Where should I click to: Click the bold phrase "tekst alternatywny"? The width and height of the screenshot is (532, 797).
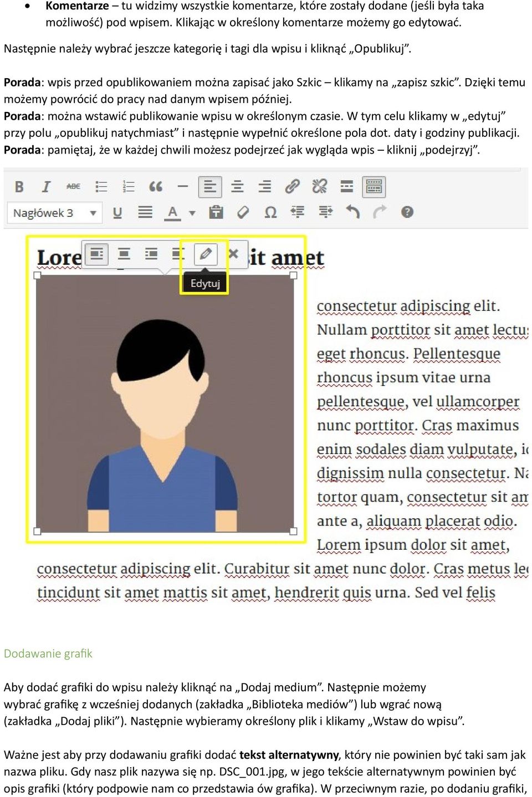289,755
